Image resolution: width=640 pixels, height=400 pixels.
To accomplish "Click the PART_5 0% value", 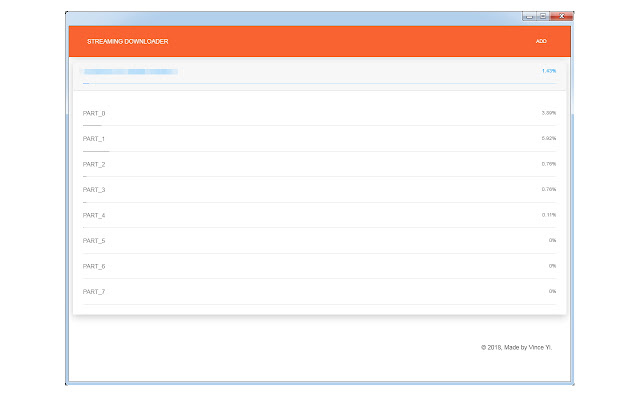I will click(552, 240).
